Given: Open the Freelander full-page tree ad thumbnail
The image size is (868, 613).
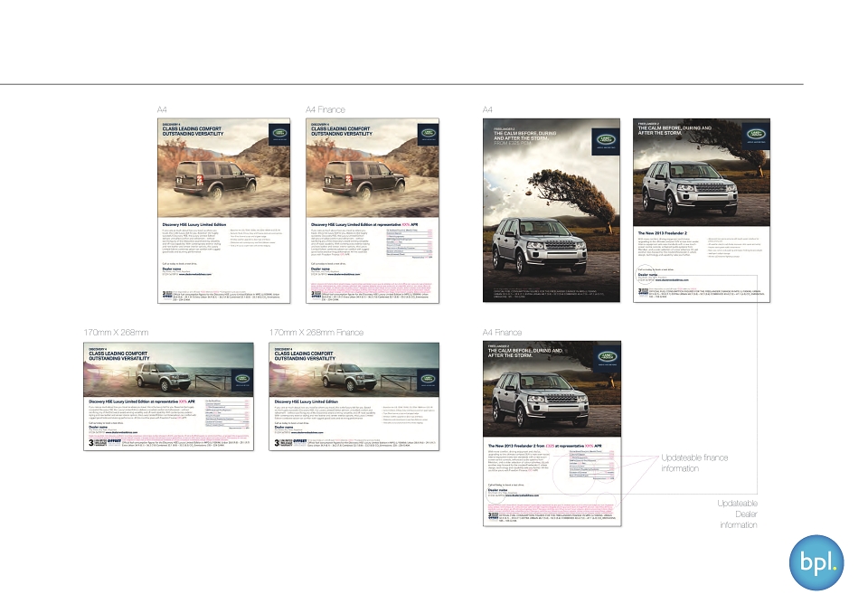Looking at the screenshot, I should (552, 211).
